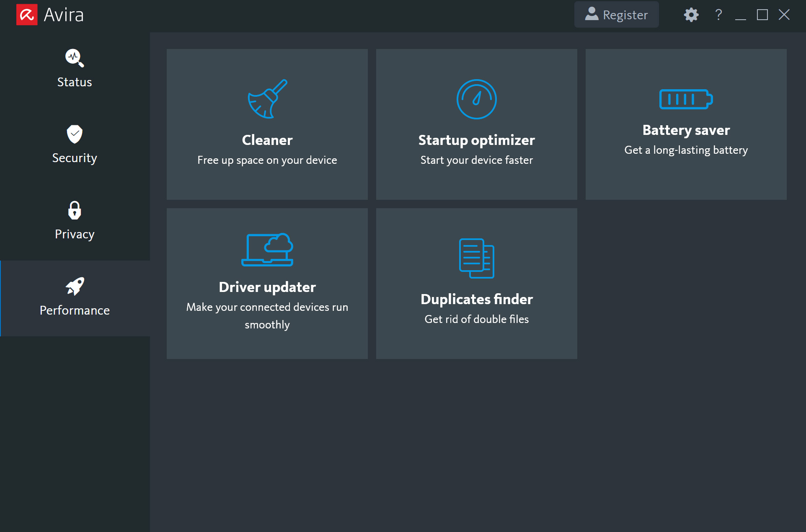This screenshot has width=806, height=532.
Task: Open the Cleaner title
Action: pos(267,140)
